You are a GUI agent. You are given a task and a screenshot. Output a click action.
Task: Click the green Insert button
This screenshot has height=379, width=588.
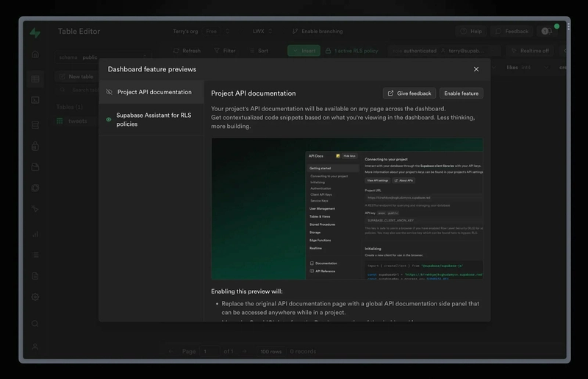click(x=304, y=51)
